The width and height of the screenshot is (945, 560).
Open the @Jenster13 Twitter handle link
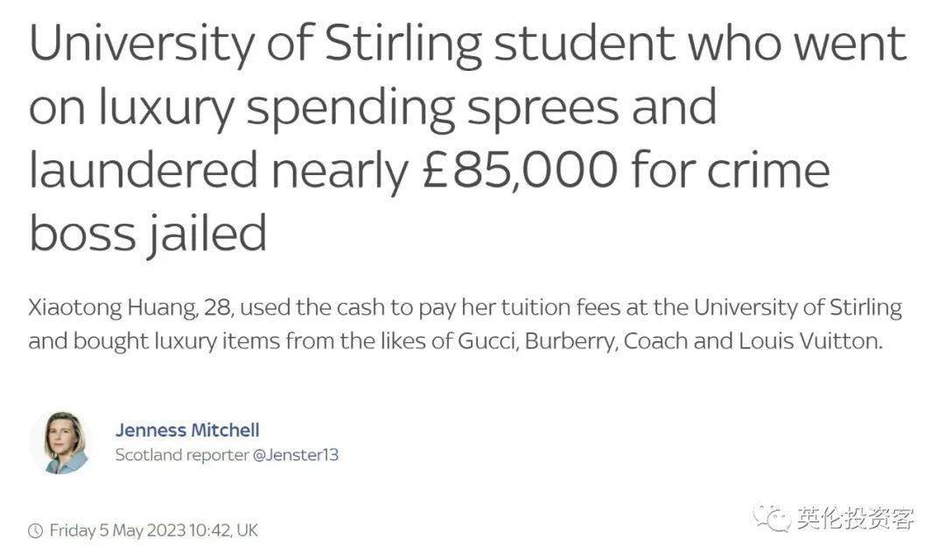[296, 454]
